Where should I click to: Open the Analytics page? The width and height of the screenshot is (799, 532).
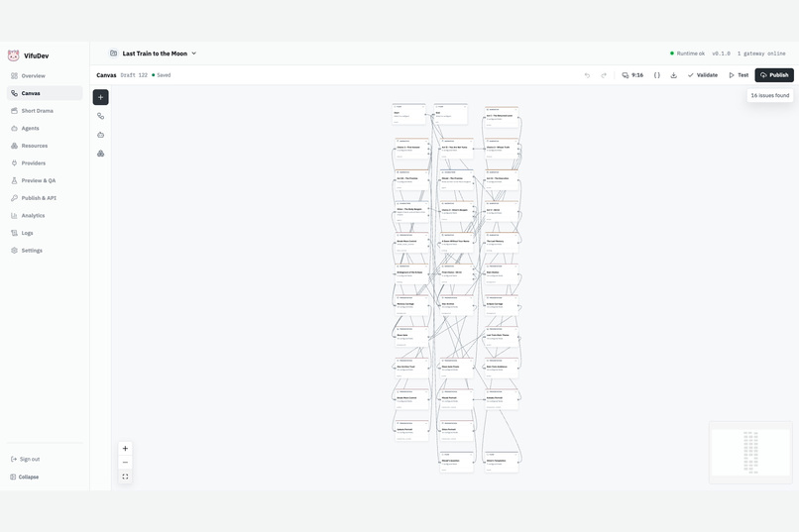[45, 215]
